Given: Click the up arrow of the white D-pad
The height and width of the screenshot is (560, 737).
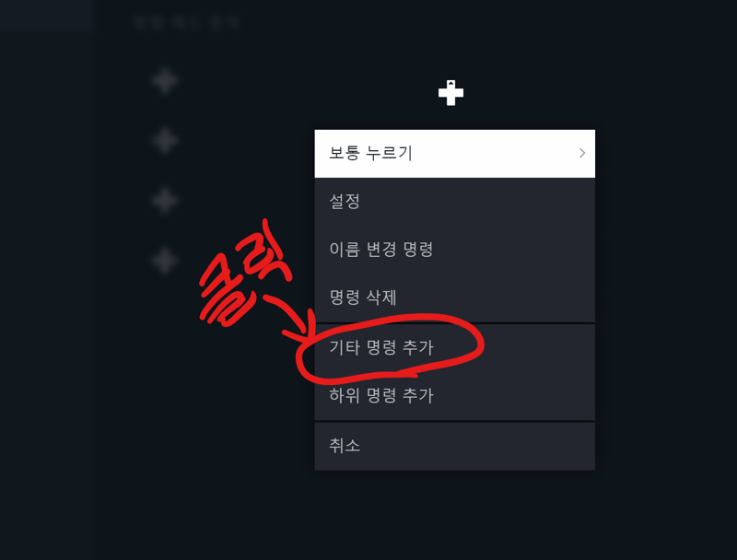Looking at the screenshot, I should click(x=450, y=84).
